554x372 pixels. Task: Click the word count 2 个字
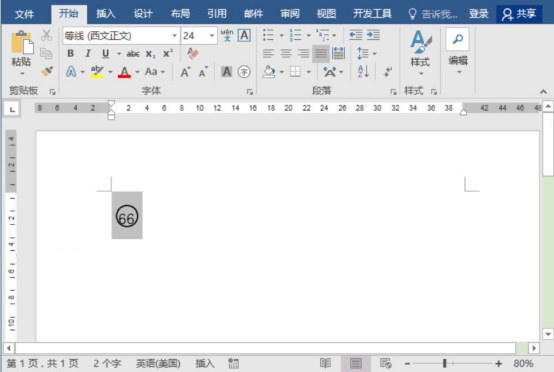[107, 363]
